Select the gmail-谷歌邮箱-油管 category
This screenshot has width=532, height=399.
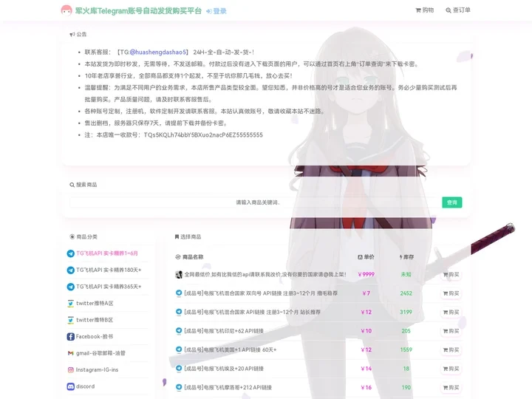point(100,353)
